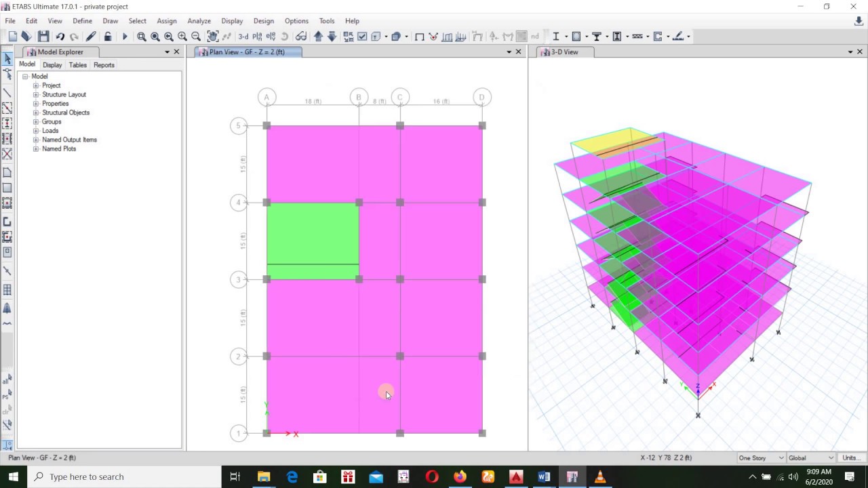Image resolution: width=868 pixels, height=488 pixels.
Task: Open the Analyze menu
Action: coord(199,21)
